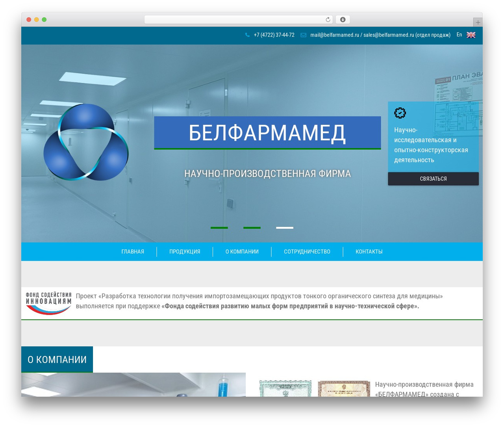504x427 pixels.
Task: Click the mail@belfarmamed.ru email address
Action: pyautogui.click(x=335, y=35)
